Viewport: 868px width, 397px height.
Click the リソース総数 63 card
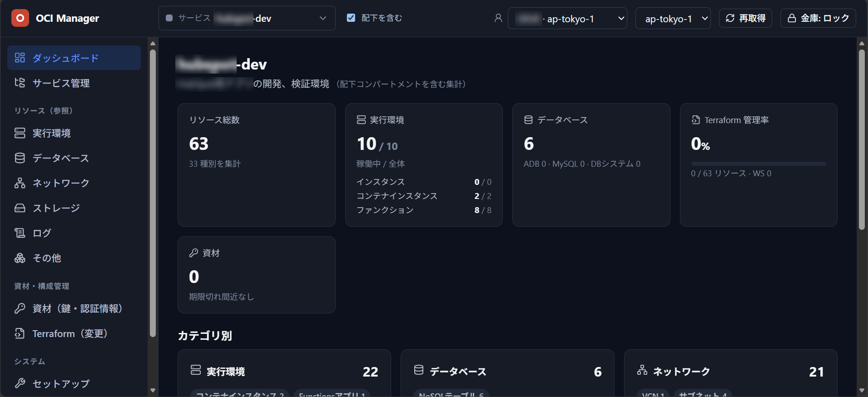pyautogui.click(x=257, y=165)
